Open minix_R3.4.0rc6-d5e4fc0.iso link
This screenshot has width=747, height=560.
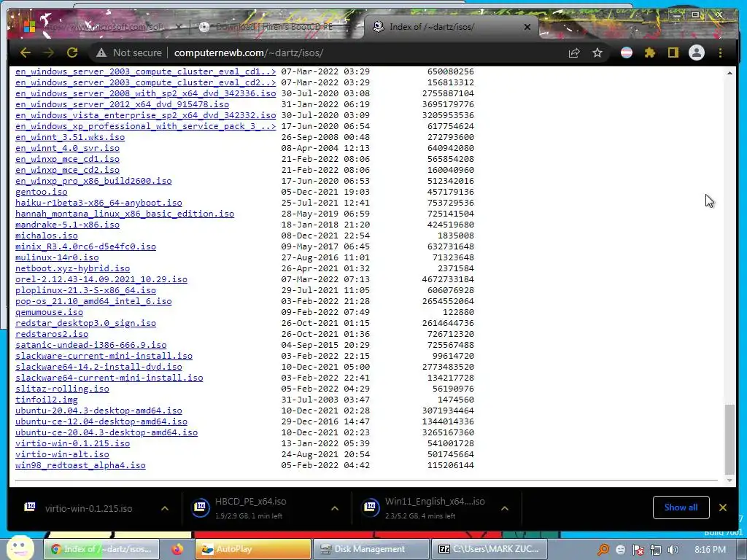tap(86, 246)
